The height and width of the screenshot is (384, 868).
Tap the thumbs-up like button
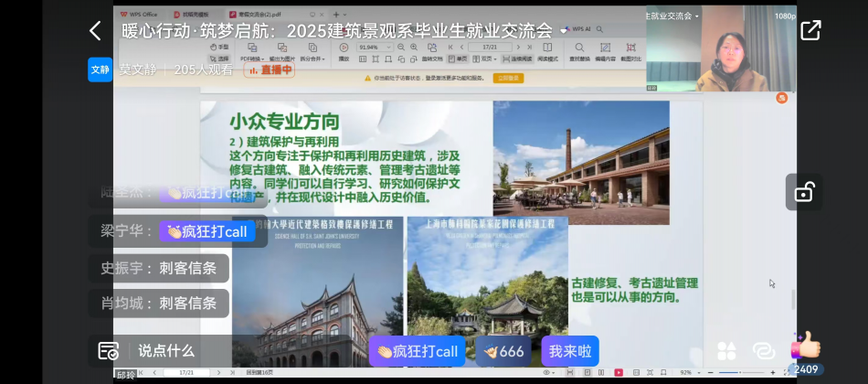[805, 347]
